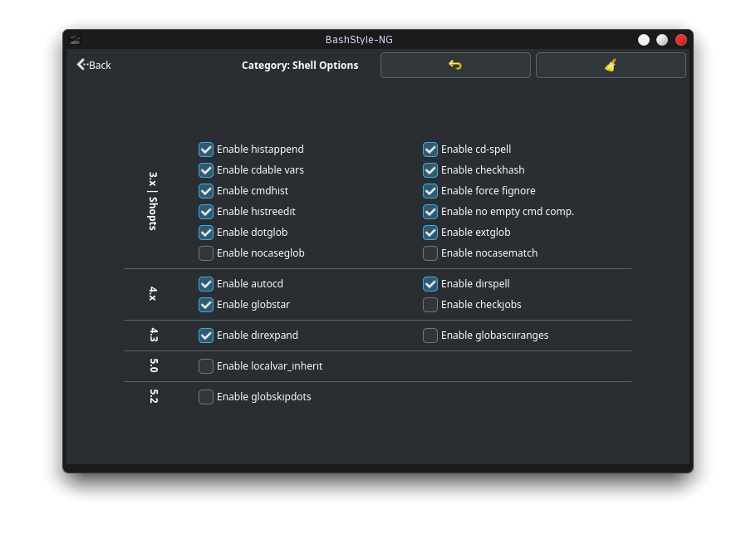Uncheck Enable direxpand
756x544 pixels.
(206, 336)
